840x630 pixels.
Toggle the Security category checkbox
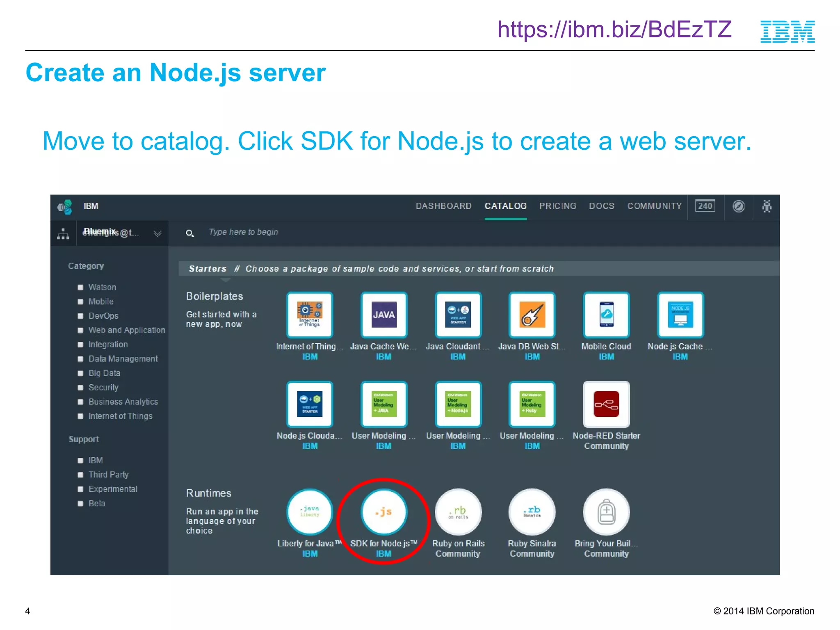pos(80,388)
